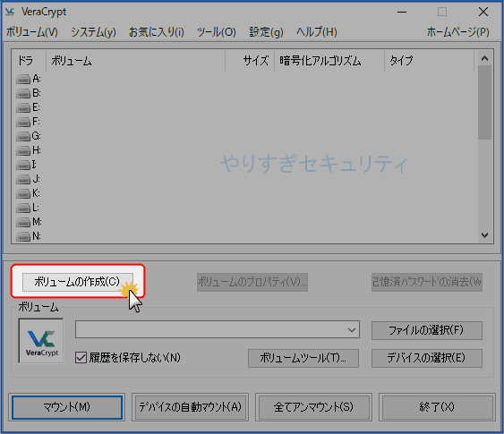Select drive A: icon in list
This screenshot has height=434, width=504.
click(23, 79)
